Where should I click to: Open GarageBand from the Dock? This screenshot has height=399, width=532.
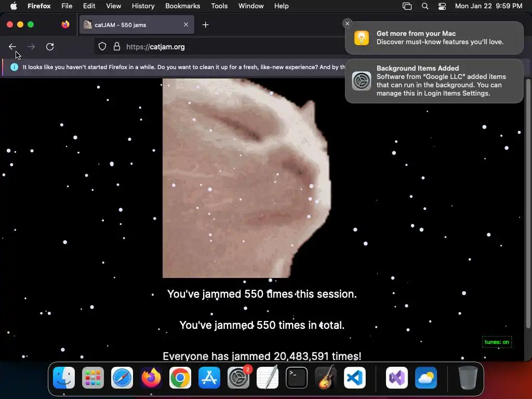click(x=326, y=378)
